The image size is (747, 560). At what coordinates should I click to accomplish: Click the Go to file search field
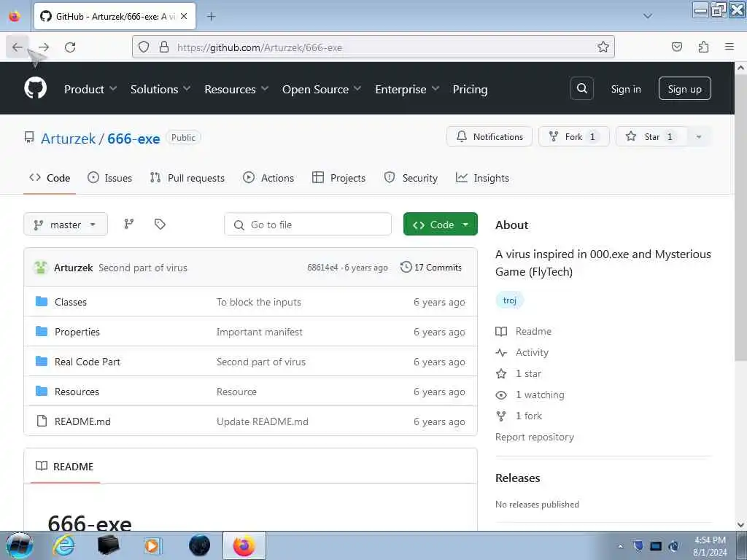click(x=308, y=225)
